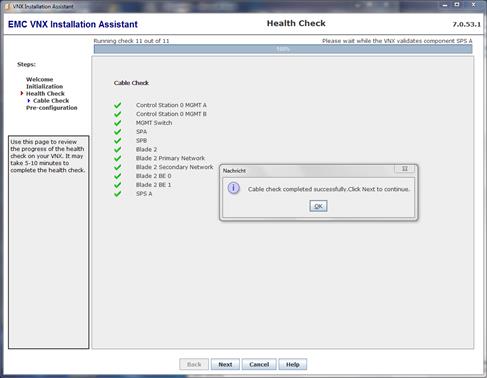
Task: Click the checkmark beside the Blade 2 row
Action: tap(118, 149)
